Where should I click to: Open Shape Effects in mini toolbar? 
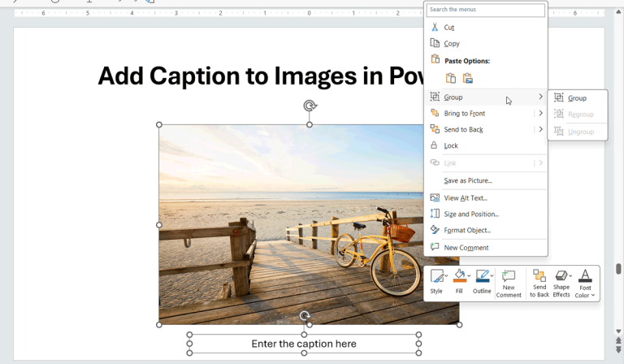561,284
